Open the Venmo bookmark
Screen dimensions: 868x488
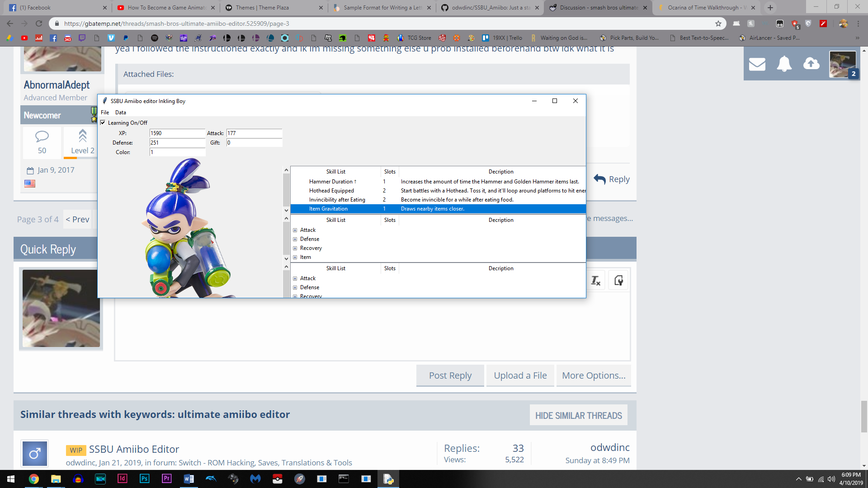(111, 38)
